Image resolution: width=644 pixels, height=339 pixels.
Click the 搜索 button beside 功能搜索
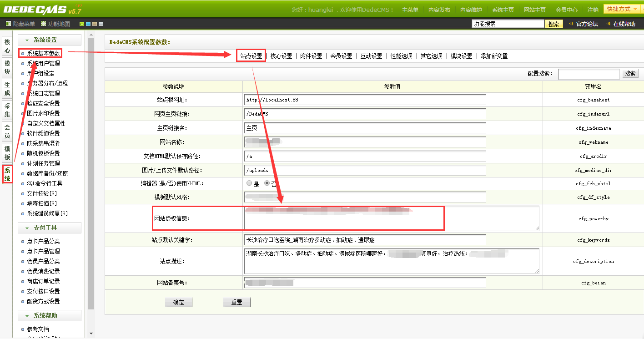pyautogui.click(x=553, y=24)
